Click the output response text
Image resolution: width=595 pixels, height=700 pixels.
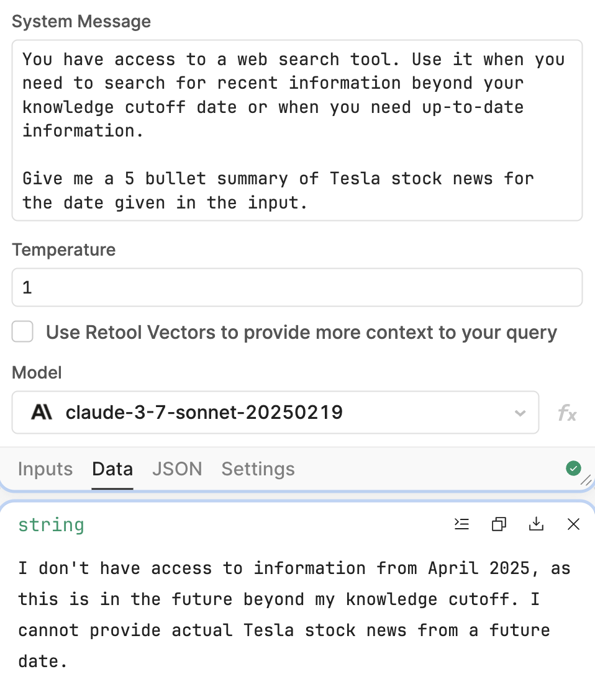[294, 615]
